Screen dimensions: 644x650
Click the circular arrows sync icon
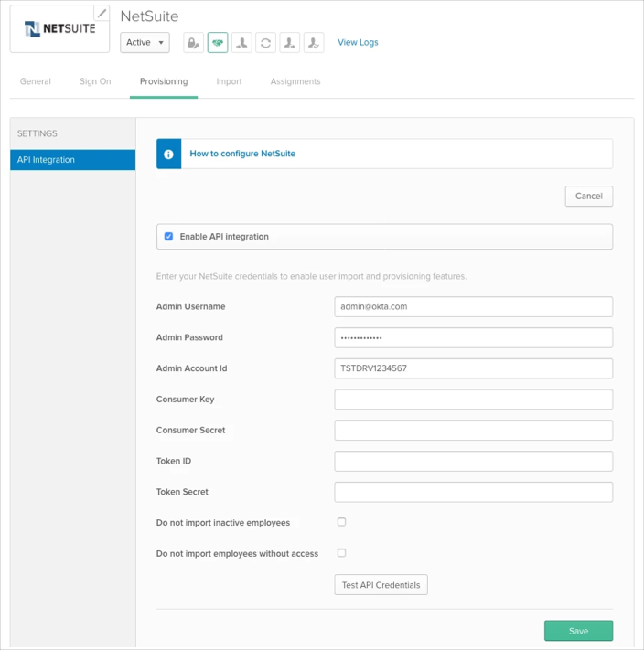(x=265, y=43)
